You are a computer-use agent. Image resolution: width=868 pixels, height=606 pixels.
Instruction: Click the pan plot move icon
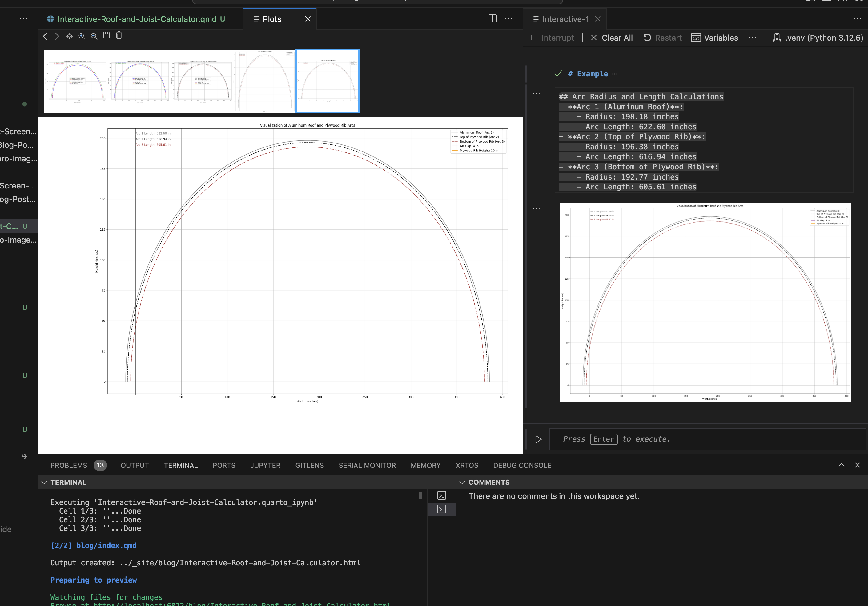point(70,36)
